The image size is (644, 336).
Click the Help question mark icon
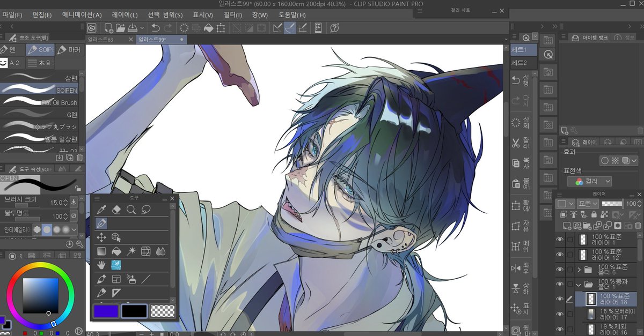pos(335,28)
